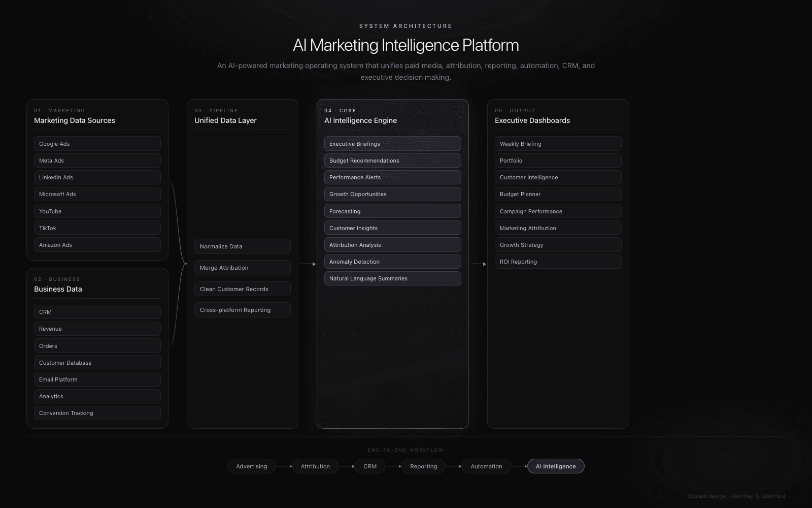The width and height of the screenshot is (812, 508).
Task: Click the End-to-End Workflow label
Action: pyautogui.click(x=406, y=450)
